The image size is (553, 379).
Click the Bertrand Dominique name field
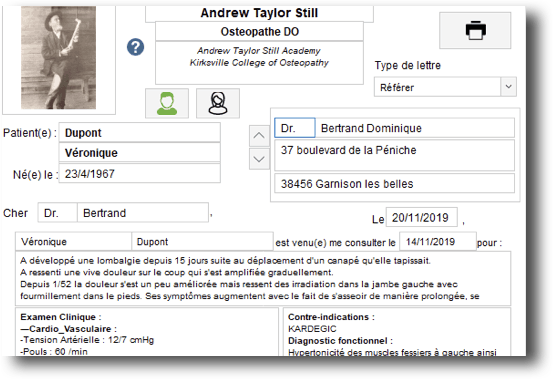tap(415, 128)
